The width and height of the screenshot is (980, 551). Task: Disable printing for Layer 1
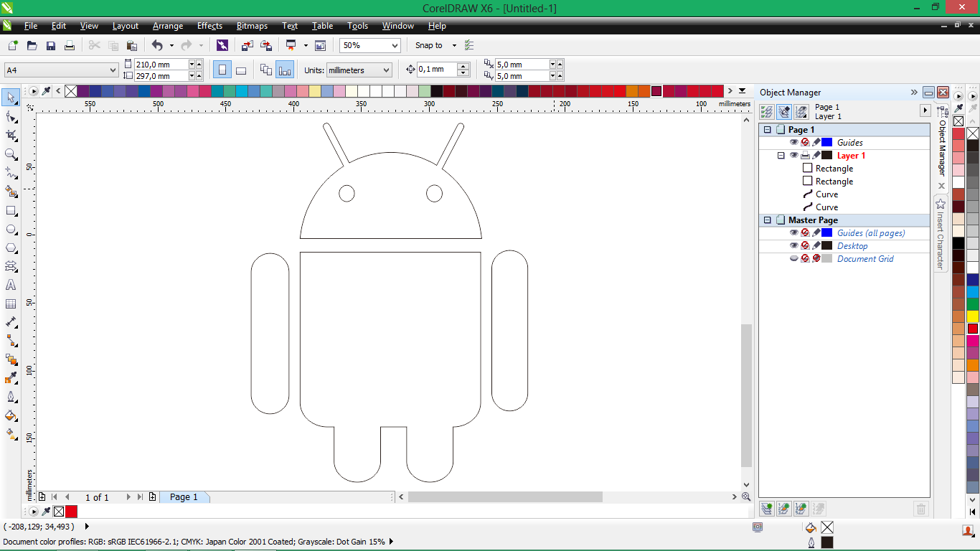pyautogui.click(x=805, y=155)
